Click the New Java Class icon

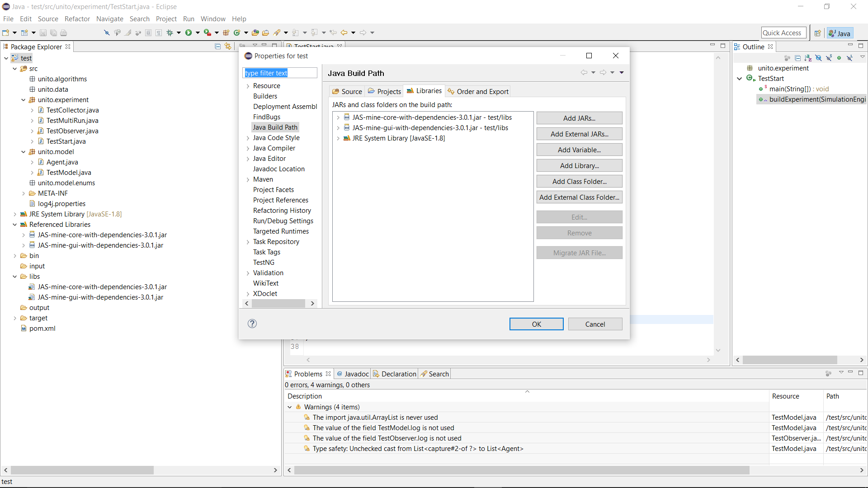pyautogui.click(x=236, y=33)
